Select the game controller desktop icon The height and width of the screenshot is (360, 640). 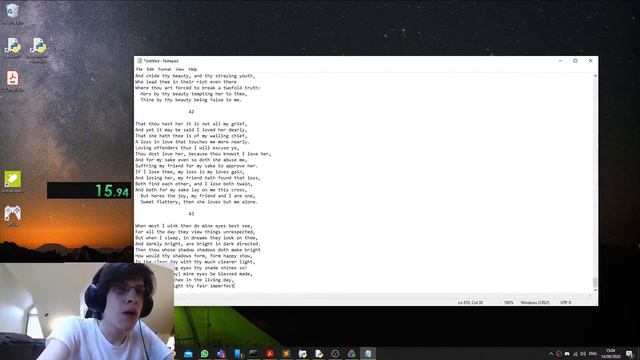[x=13, y=213]
